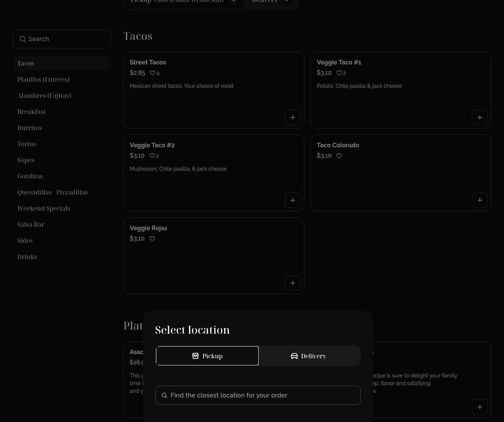Add Veggie Rajas to cart
This screenshot has height=422, width=504.
click(292, 283)
